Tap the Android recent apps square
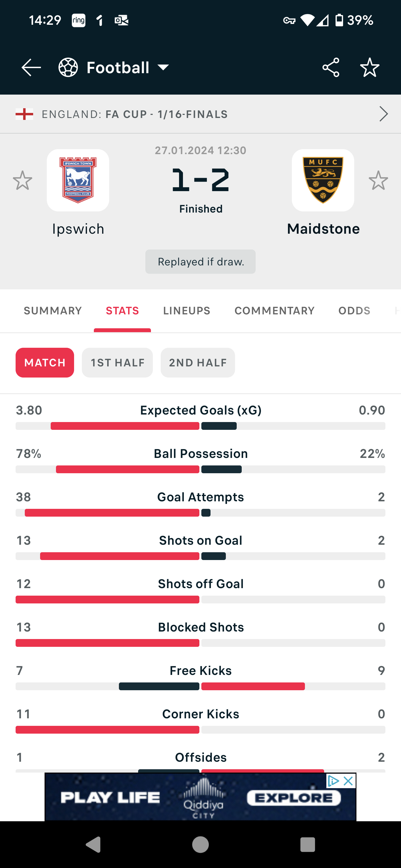Viewport: 401px width, 868px height. (307, 845)
